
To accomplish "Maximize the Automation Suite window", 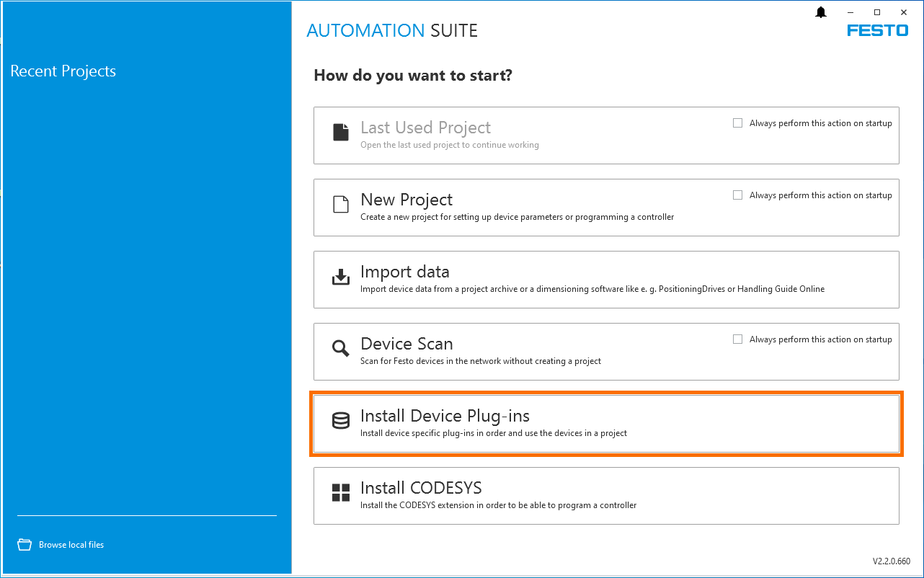I will 877,12.
